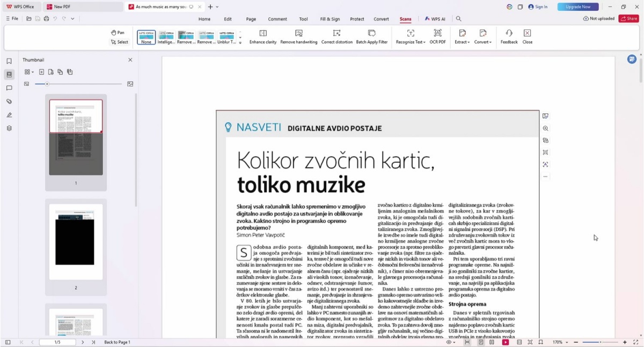Viewport: 644px width, 347px height.
Task: Go to the next page arrow in the status bar
Action: (x=83, y=342)
